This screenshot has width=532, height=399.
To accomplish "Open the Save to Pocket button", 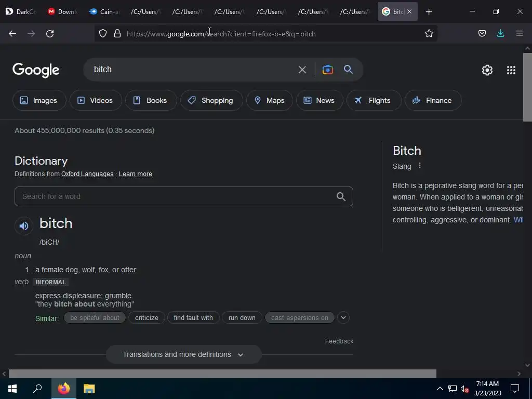I will [482, 34].
